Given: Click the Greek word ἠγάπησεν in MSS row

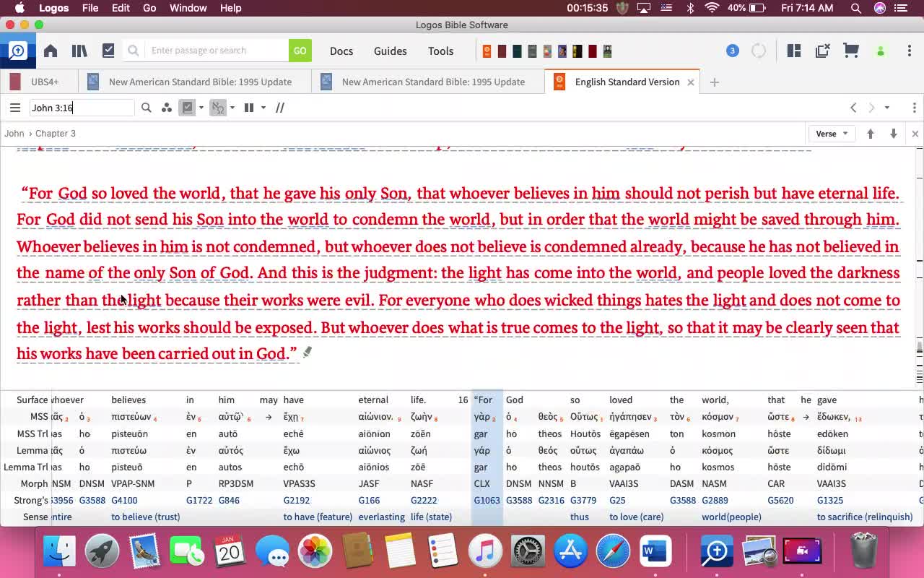Looking at the screenshot, I should click(630, 417).
